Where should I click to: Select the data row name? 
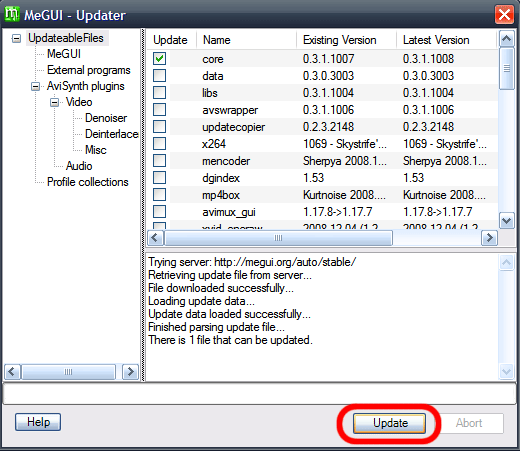213,76
